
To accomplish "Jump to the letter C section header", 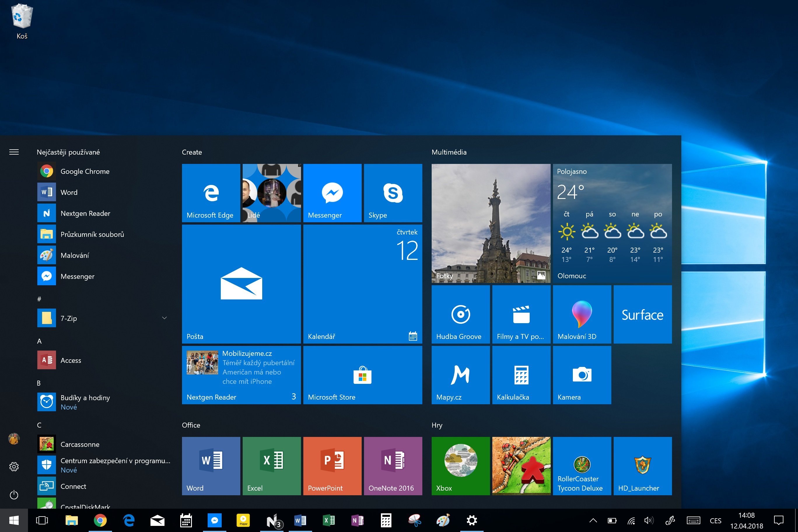I will [x=39, y=425].
